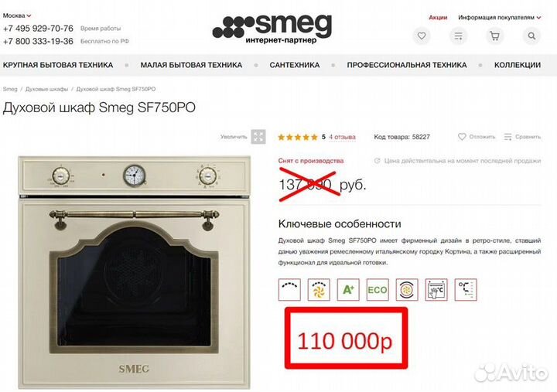Toggle Отложить favorite for this oven

(x=477, y=137)
